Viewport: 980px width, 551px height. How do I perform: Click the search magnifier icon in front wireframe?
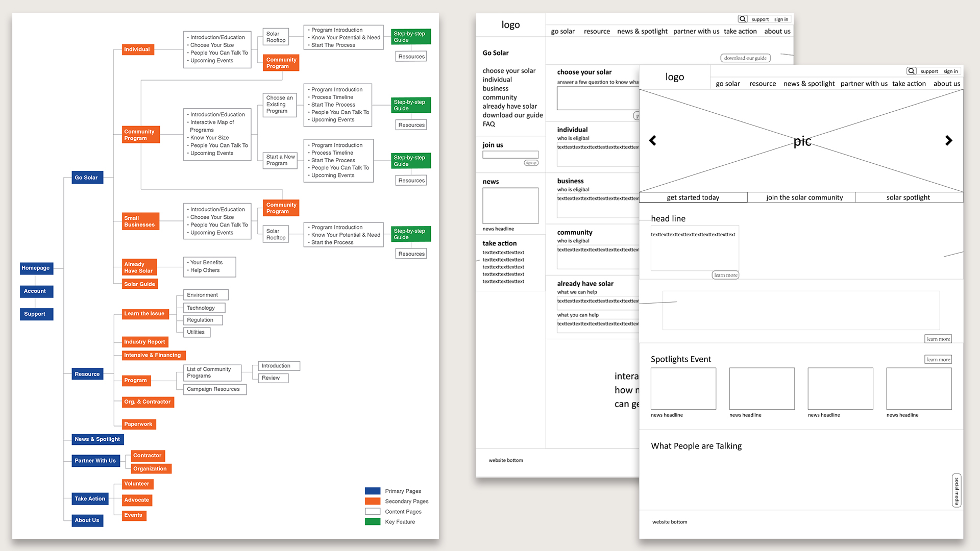coord(911,71)
